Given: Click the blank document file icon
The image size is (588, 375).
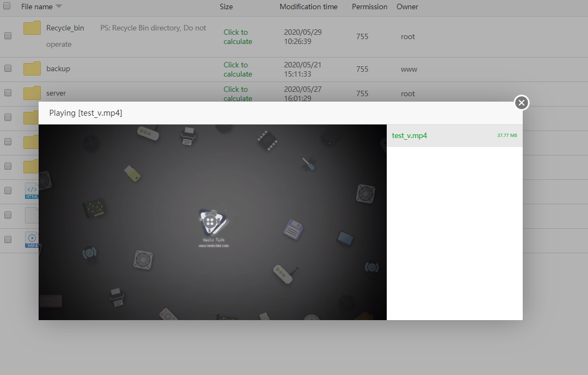Looking at the screenshot, I should point(32,215).
